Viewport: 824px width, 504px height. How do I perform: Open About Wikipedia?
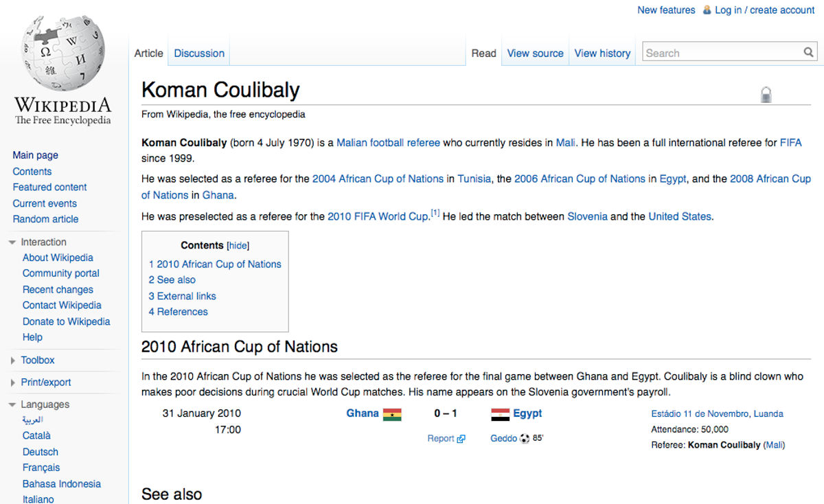coord(58,257)
